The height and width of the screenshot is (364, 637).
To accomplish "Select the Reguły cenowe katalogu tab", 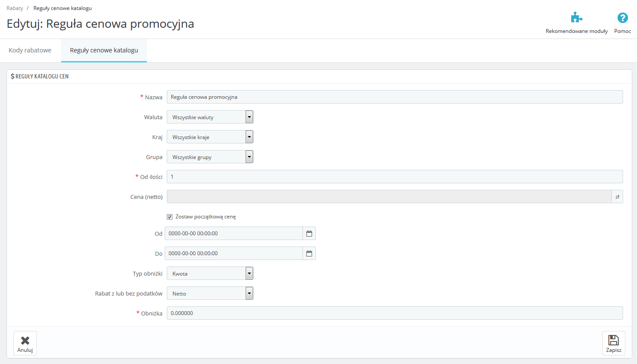I will pos(104,50).
